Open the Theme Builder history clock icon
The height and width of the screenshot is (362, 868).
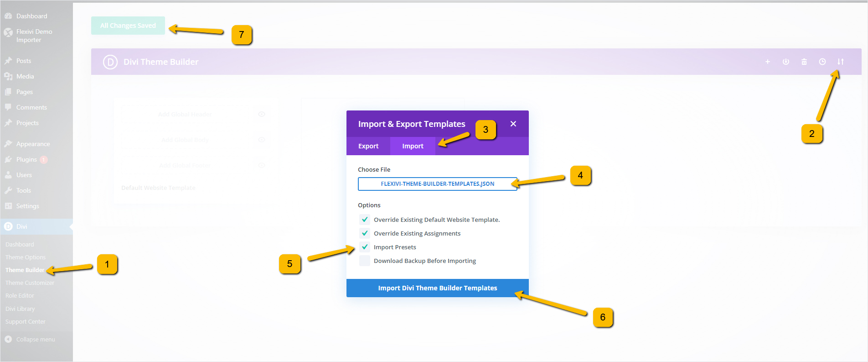coord(822,62)
